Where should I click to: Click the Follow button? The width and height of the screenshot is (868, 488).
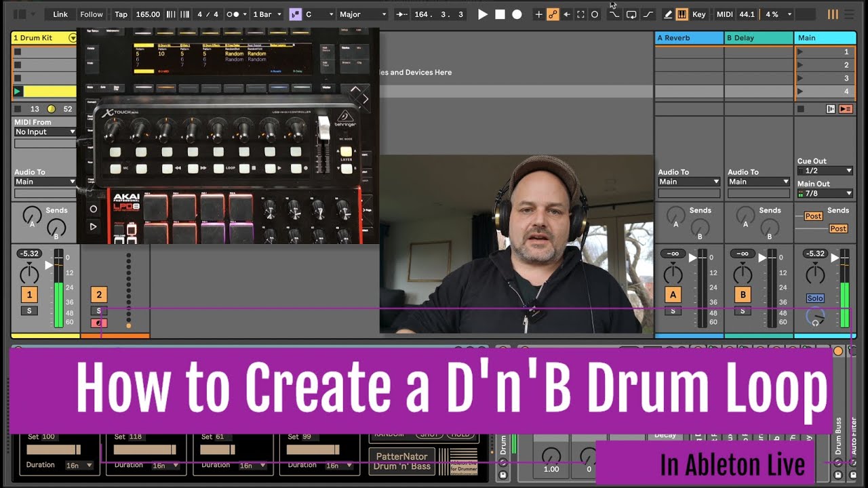[x=92, y=14]
